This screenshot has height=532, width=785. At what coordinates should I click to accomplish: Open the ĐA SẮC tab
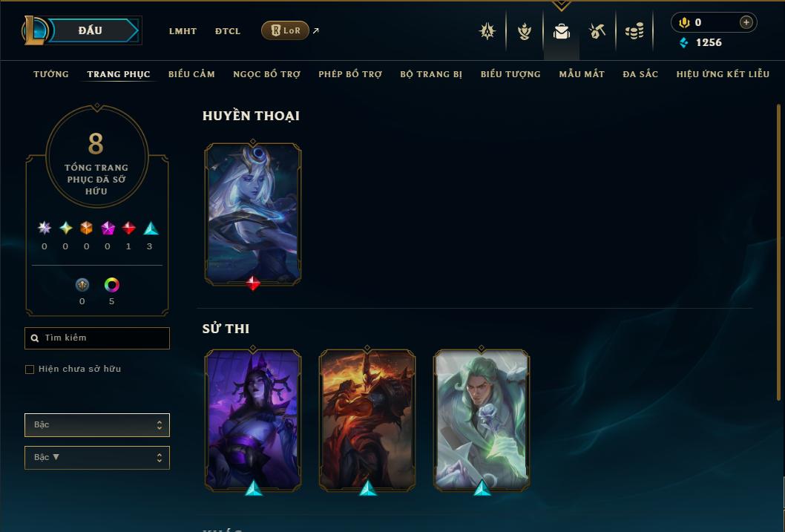pos(640,74)
